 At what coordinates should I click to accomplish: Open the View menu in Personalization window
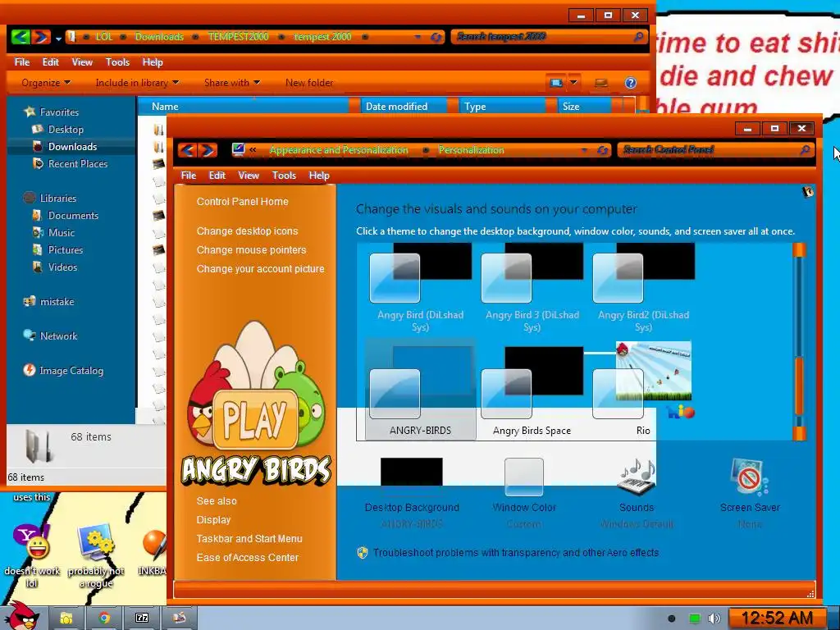click(249, 176)
